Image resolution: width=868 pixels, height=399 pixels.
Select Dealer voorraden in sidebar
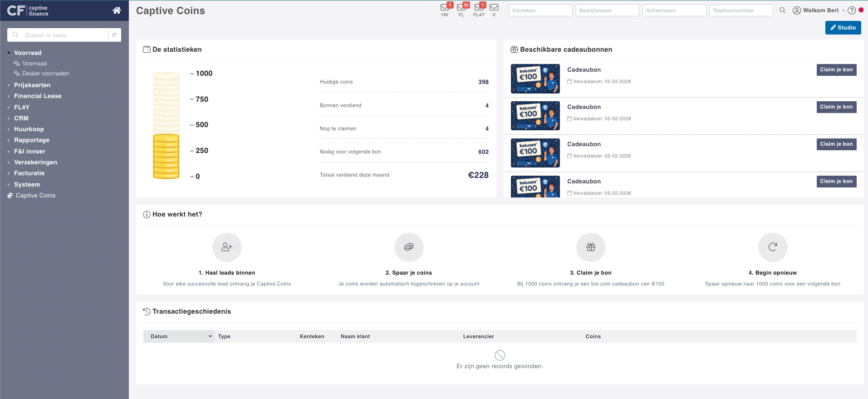(x=45, y=74)
